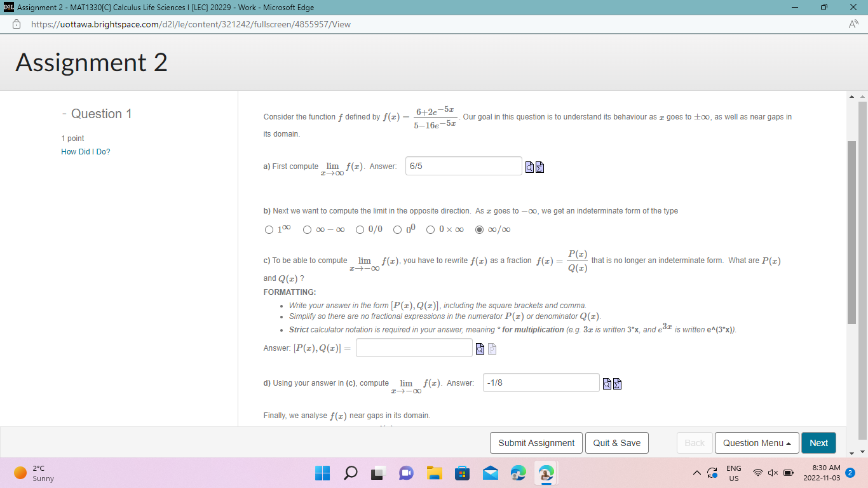Select the 0/0 indeterminate form option

[359, 229]
